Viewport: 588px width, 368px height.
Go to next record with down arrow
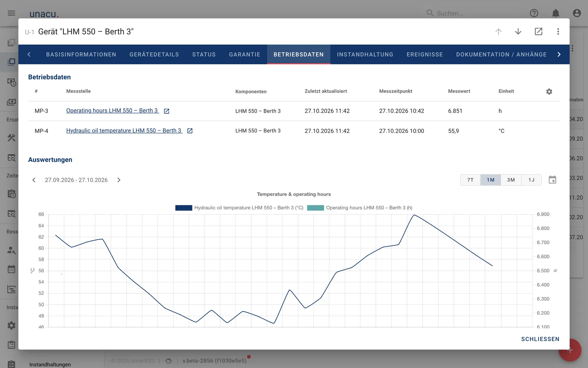click(x=518, y=32)
